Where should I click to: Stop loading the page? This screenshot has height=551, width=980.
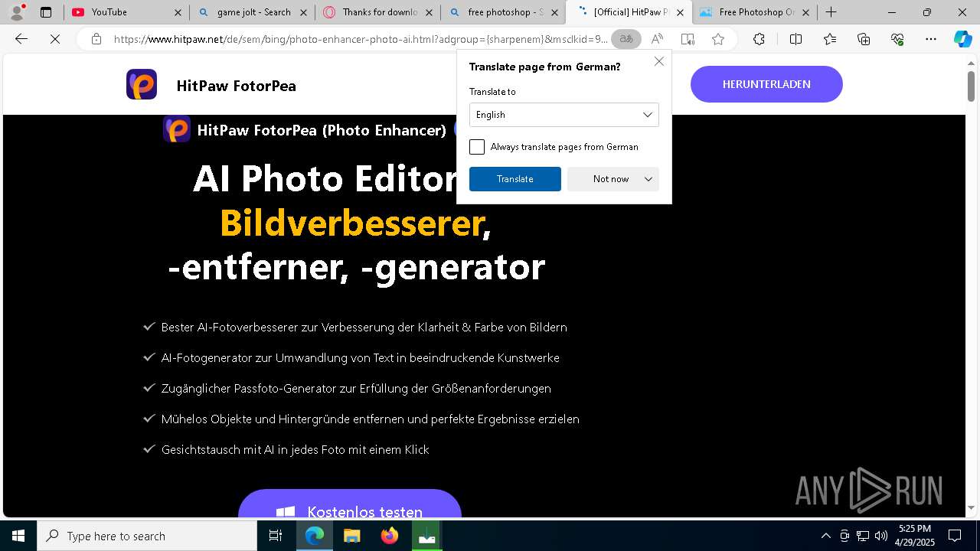[x=55, y=39]
